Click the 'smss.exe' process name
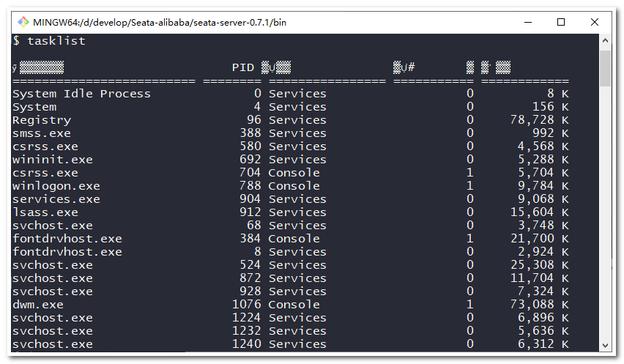624x364 pixels. [42, 133]
